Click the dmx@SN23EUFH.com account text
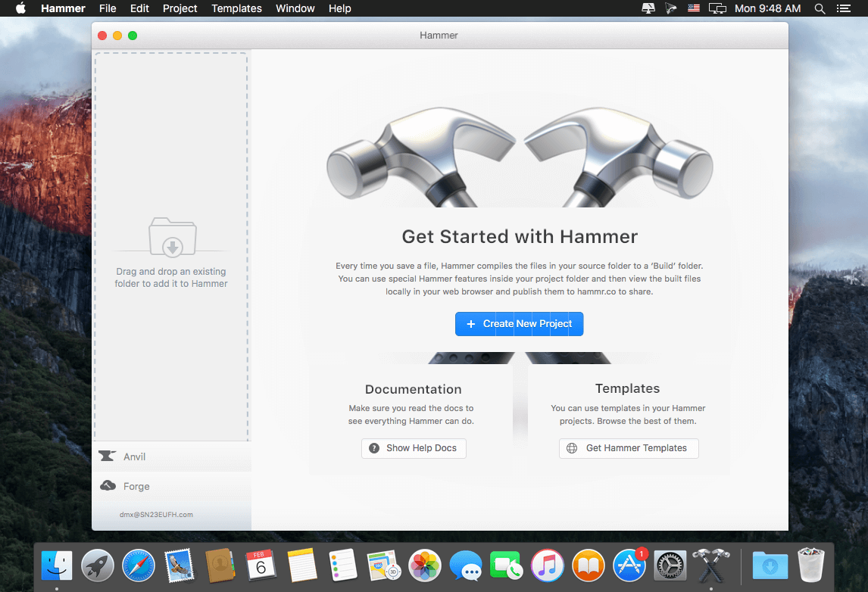This screenshot has height=592, width=868. tap(156, 515)
